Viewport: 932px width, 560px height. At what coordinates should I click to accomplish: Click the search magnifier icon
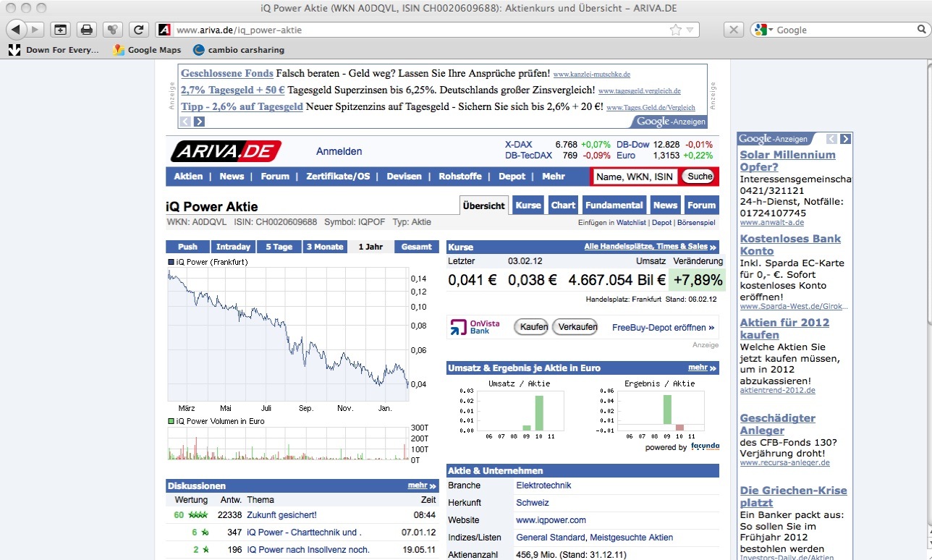921,30
